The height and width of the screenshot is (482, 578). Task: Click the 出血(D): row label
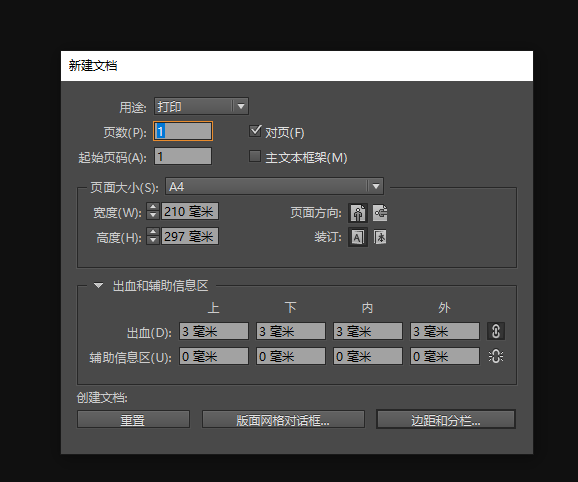pyautogui.click(x=149, y=333)
